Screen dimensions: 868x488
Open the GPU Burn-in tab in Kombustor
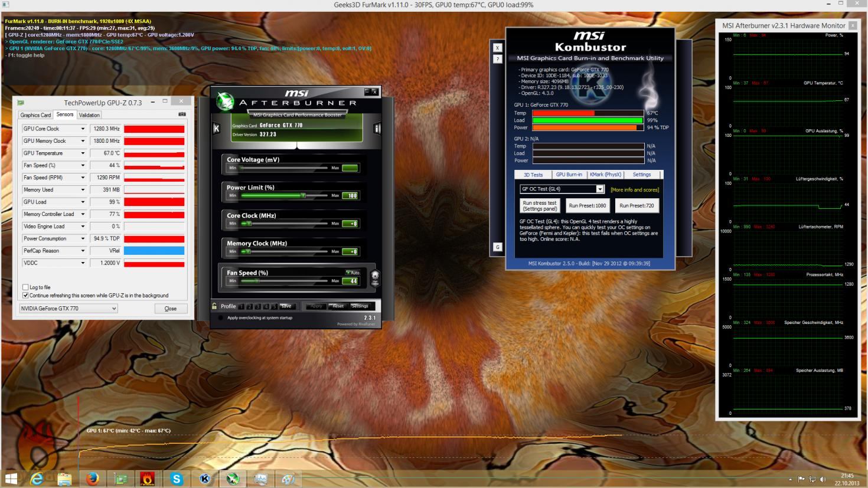[x=569, y=175]
